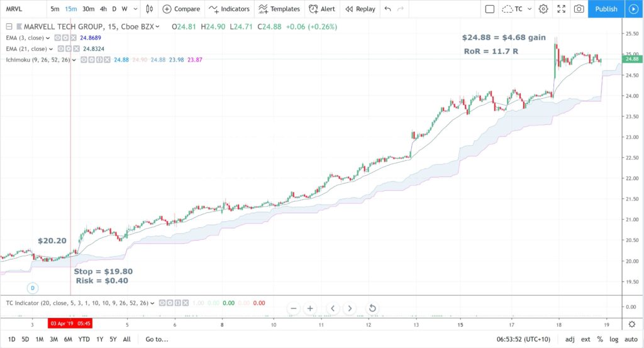Enter fullscreen mode icon
This screenshot has width=644, height=348.
coord(561,9)
